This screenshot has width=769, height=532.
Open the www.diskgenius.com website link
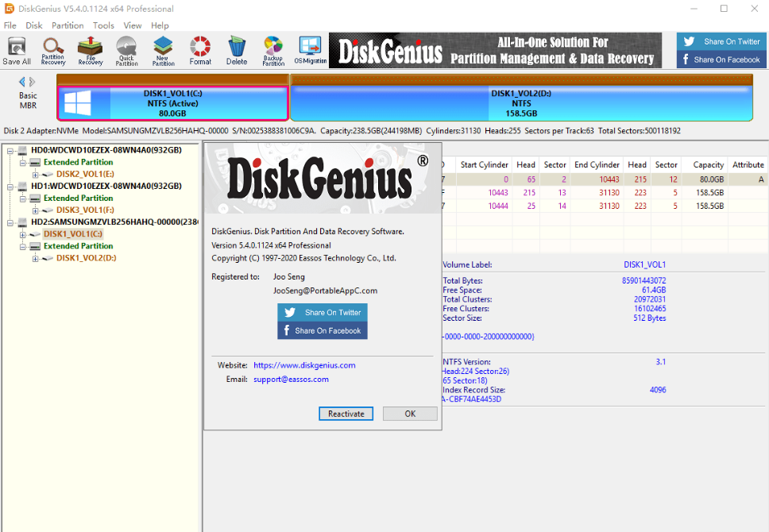pyautogui.click(x=304, y=365)
